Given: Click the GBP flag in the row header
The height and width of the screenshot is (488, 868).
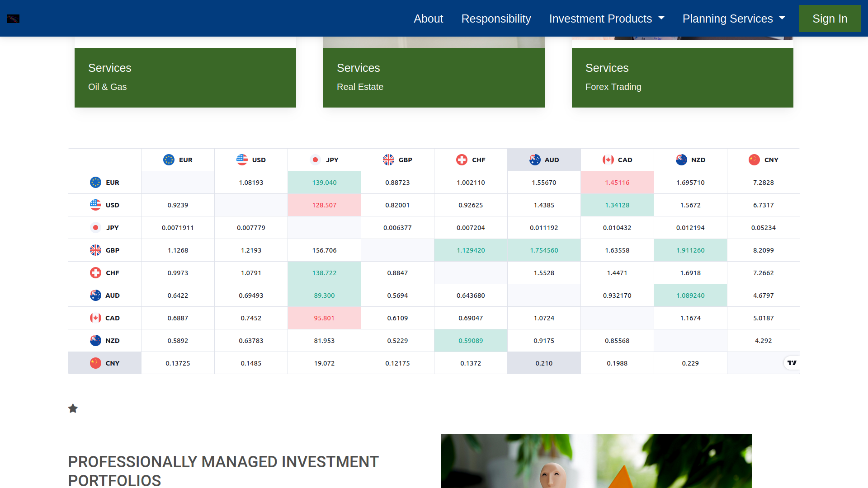Looking at the screenshot, I should (x=95, y=250).
